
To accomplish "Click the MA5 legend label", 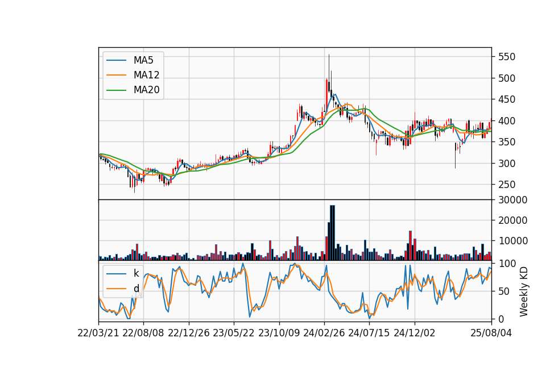I will [x=143, y=60].
